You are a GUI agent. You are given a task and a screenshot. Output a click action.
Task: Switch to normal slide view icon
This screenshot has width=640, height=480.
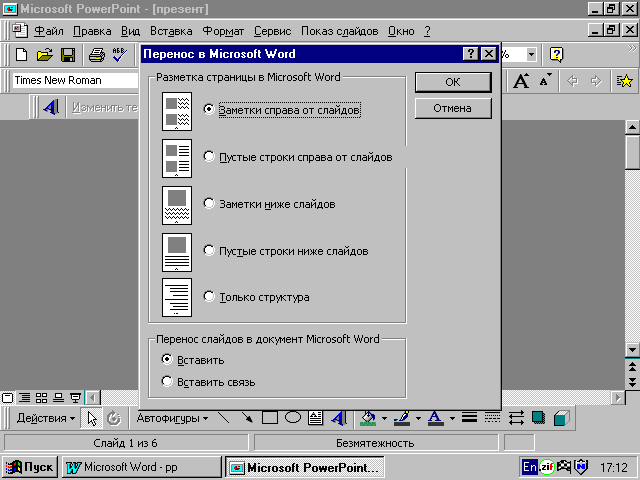tap(8, 397)
